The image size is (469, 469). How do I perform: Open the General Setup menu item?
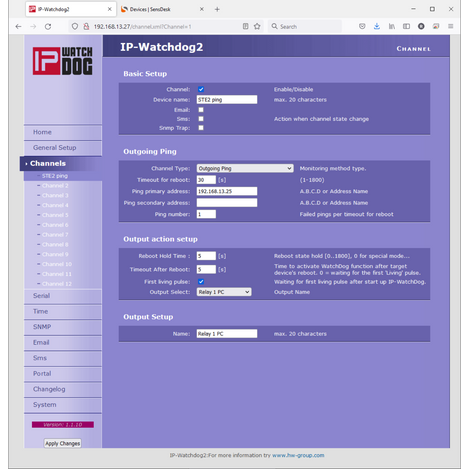point(63,148)
